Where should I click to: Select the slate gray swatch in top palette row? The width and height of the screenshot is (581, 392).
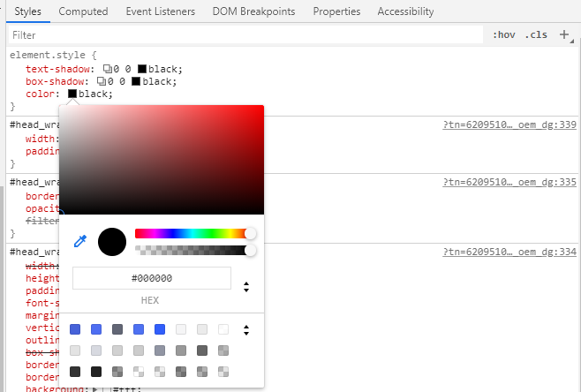tap(117, 329)
